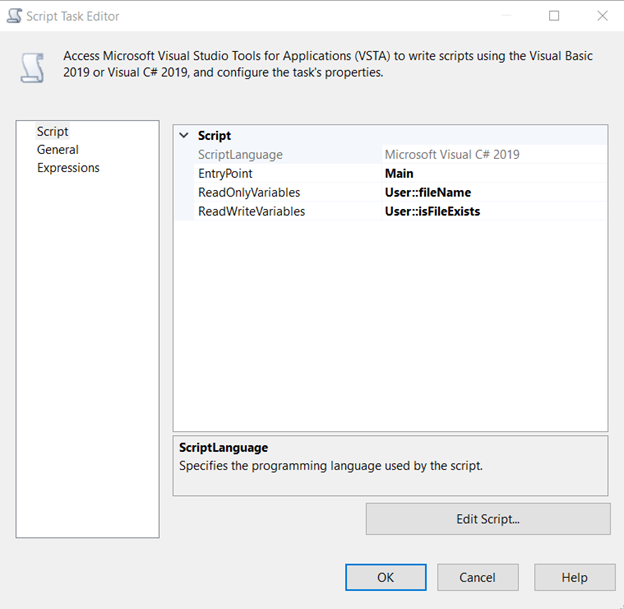Click the Script category header text

coord(214,136)
